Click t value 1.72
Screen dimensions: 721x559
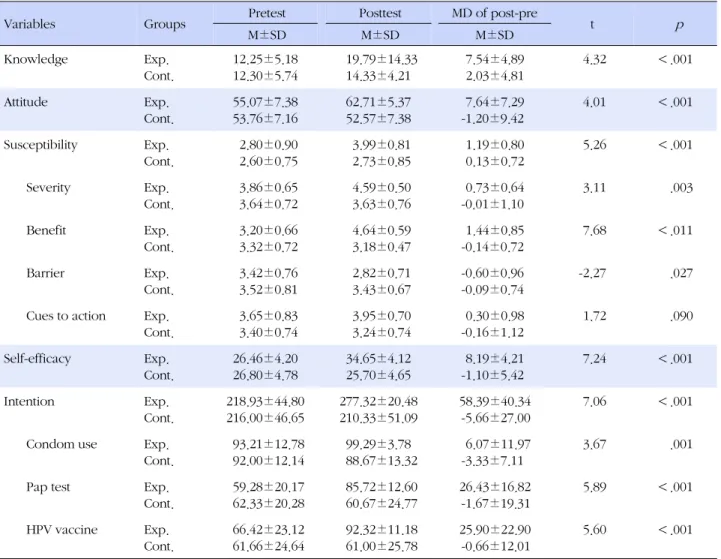(595, 316)
